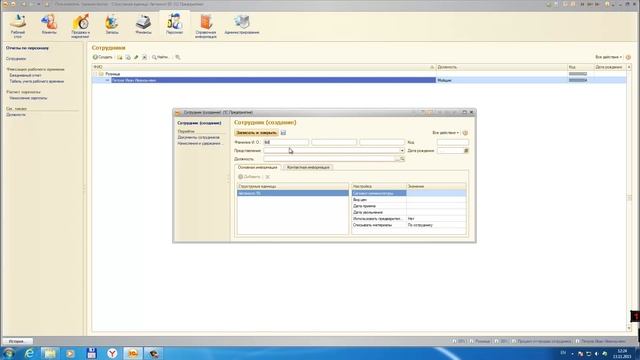Open the Клиенты section
This screenshot has width=640, height=360.
49,24
